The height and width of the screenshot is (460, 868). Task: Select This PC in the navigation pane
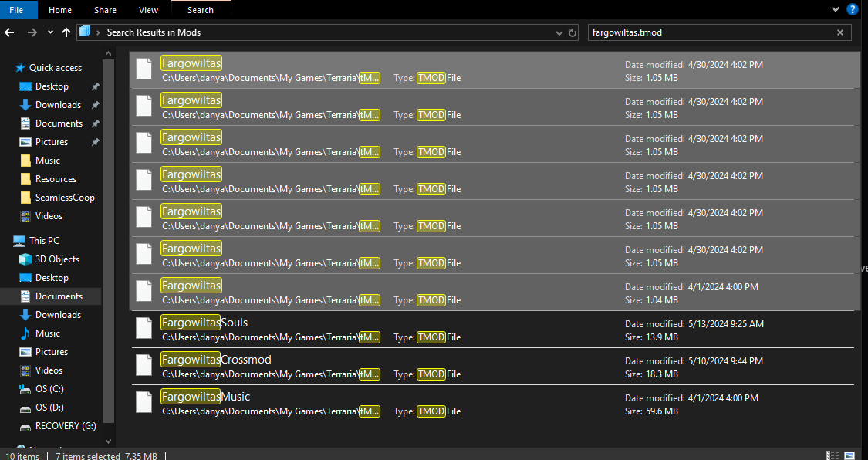(44, 241)
